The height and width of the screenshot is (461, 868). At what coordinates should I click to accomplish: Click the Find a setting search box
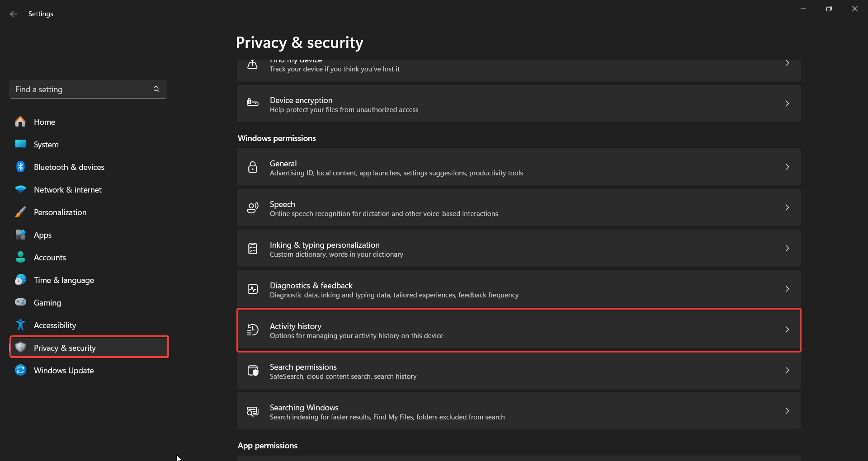click(x=88, y=89)
